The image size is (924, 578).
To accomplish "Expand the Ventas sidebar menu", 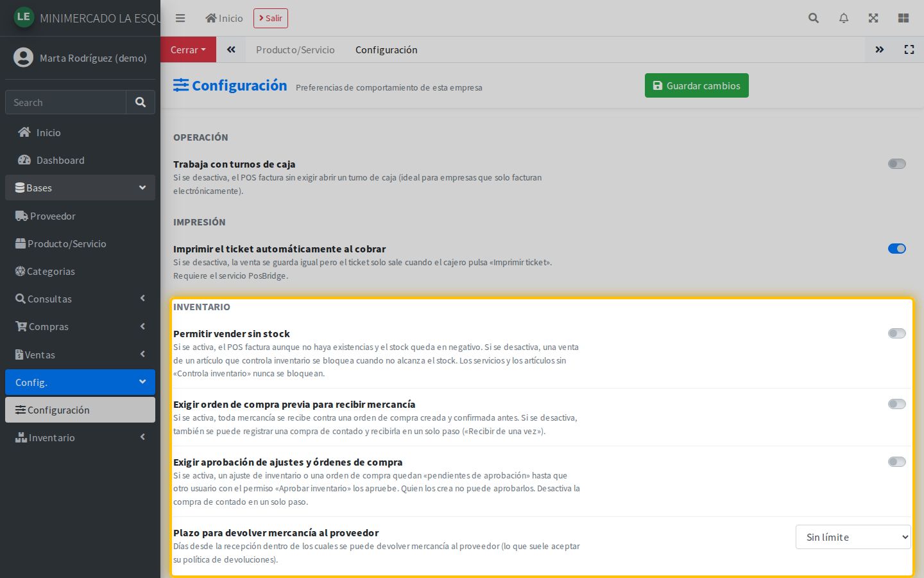I will coord(80,355).
